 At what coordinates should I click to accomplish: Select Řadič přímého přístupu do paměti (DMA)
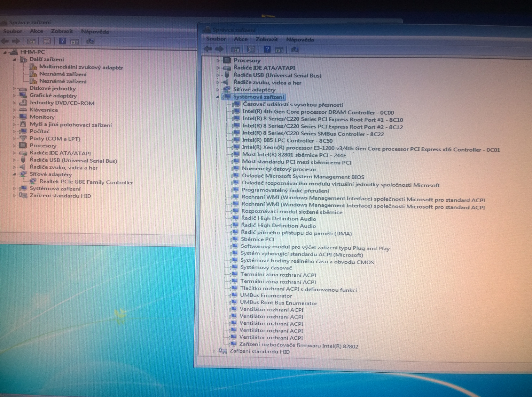tap(296, 233)
